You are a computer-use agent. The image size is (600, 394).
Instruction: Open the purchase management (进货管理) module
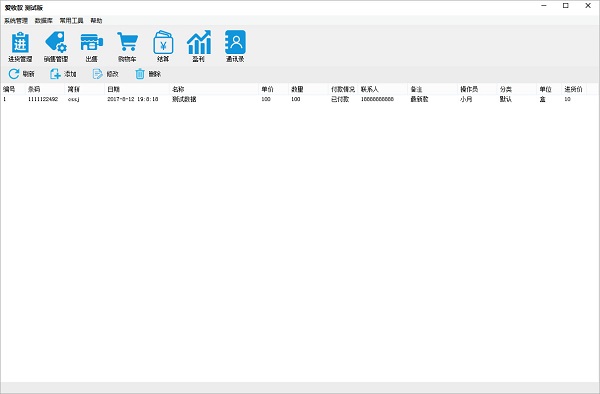pyautogui.click(x=20, y=47)
